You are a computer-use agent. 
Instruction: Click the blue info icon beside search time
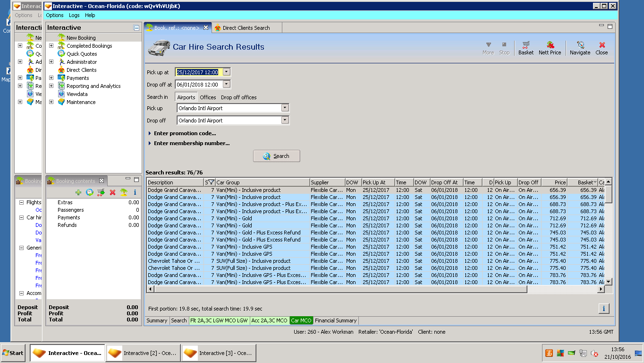(x=603, y=309)
